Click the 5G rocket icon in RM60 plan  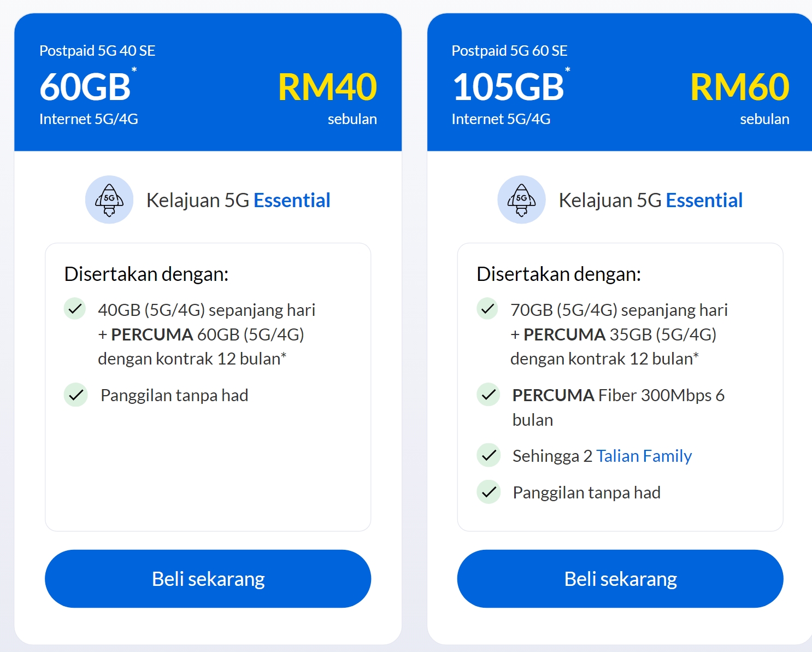(x=521, y=199)
